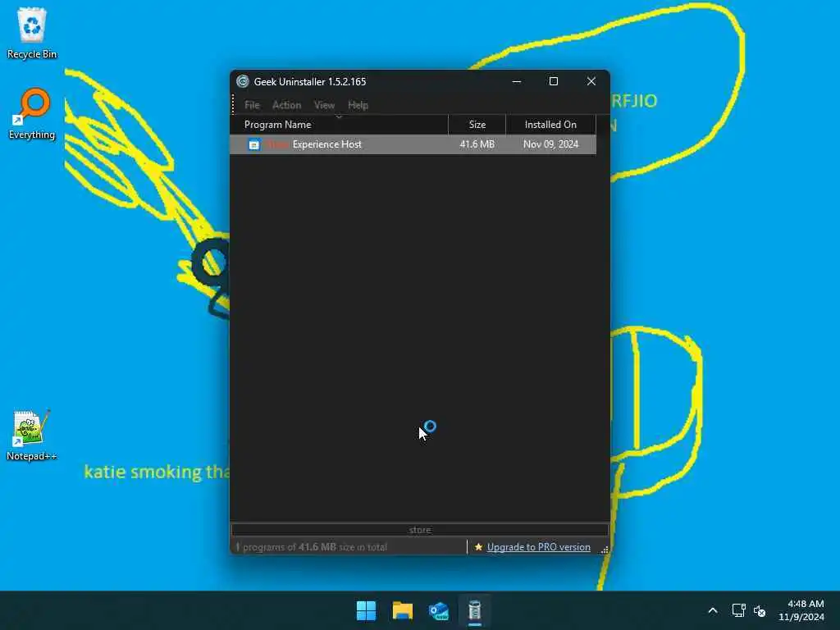Open the clock showing 4:48 AM
Image resolution: width=840 pixels, height=630 pixels.
pyautogui.click(x=801, y=610)
